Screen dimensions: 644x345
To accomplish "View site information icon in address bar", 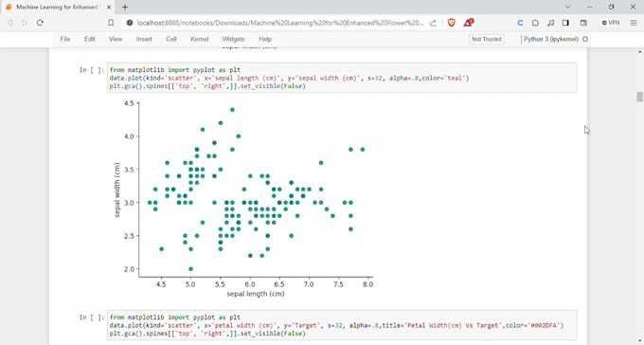I will pos(130,23).
